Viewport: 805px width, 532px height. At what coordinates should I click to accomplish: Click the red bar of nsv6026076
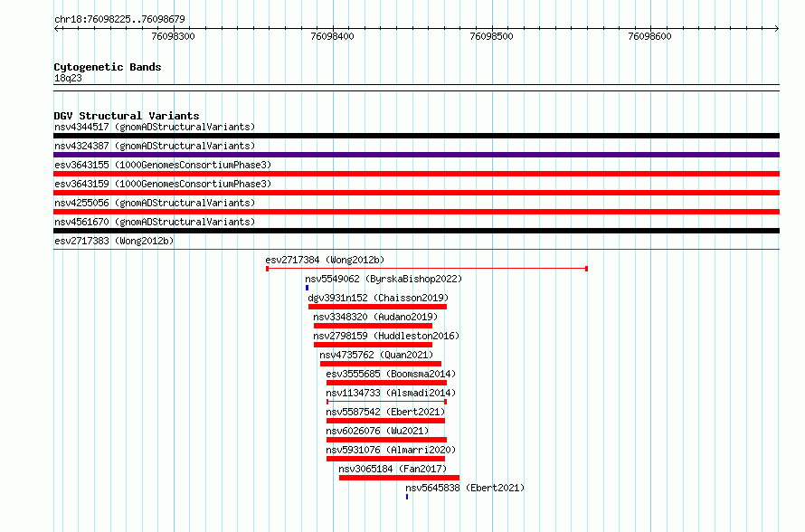[x=386, y=440]
